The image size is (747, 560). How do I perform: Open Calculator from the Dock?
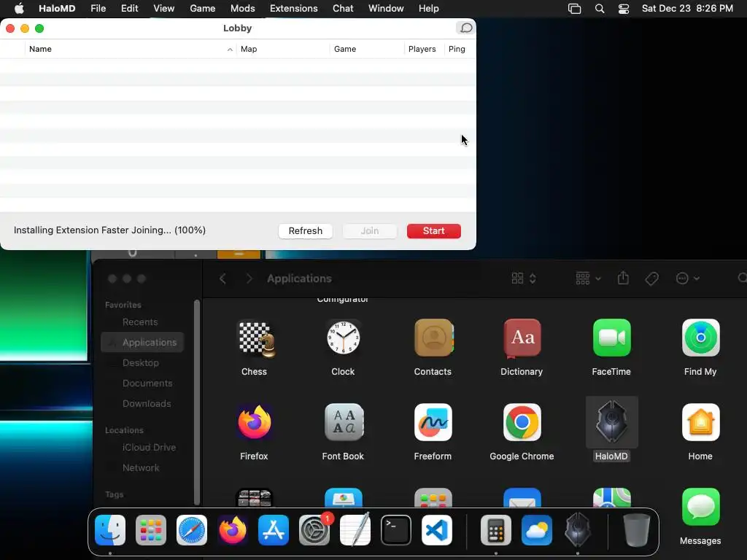click(496, 530)
